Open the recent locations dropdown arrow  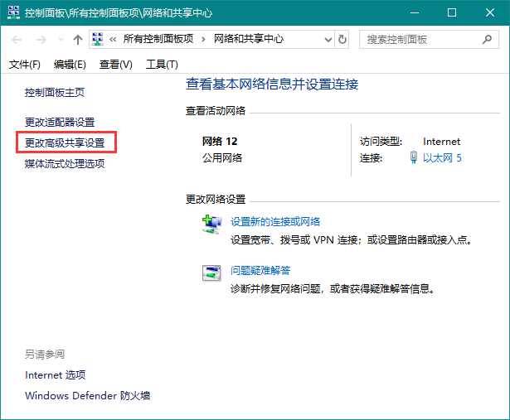61,40
